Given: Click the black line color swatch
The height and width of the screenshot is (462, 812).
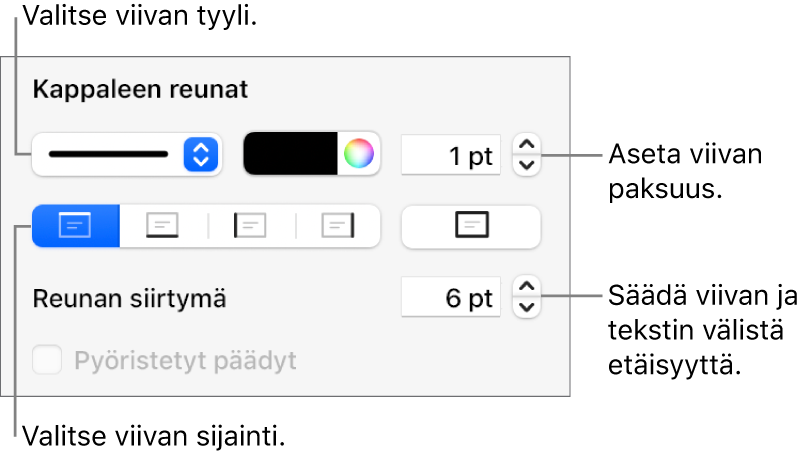Looking at the screenshot, I should click(x=291, y=154).
